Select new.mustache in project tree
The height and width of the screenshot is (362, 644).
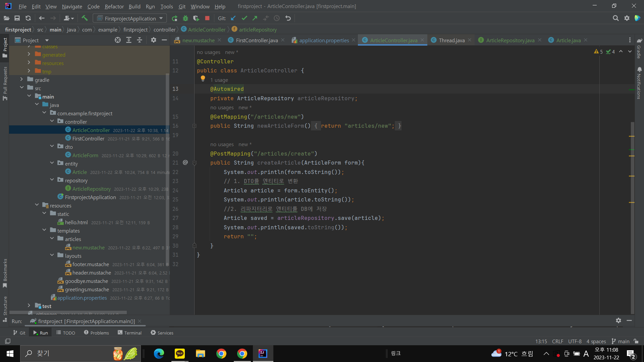[x=89, y=247]
